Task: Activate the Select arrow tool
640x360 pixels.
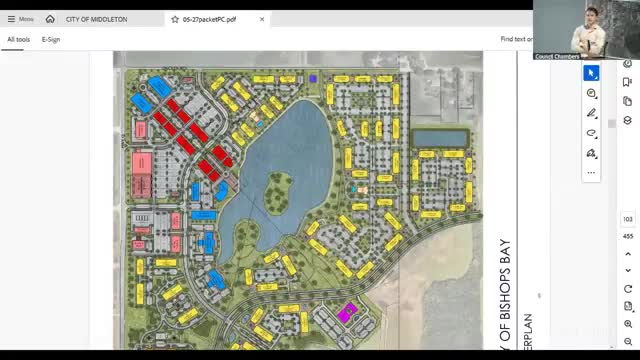Action: (591, 73)
